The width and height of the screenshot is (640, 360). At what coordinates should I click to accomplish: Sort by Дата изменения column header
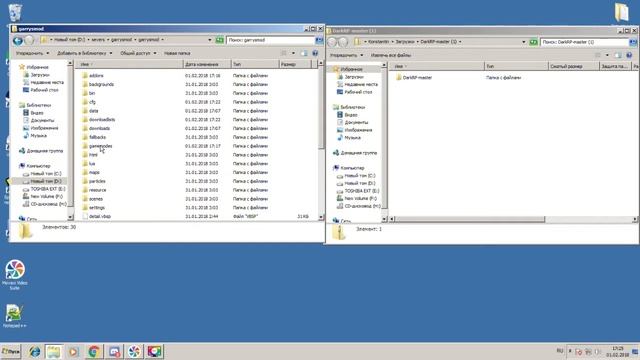207,64
